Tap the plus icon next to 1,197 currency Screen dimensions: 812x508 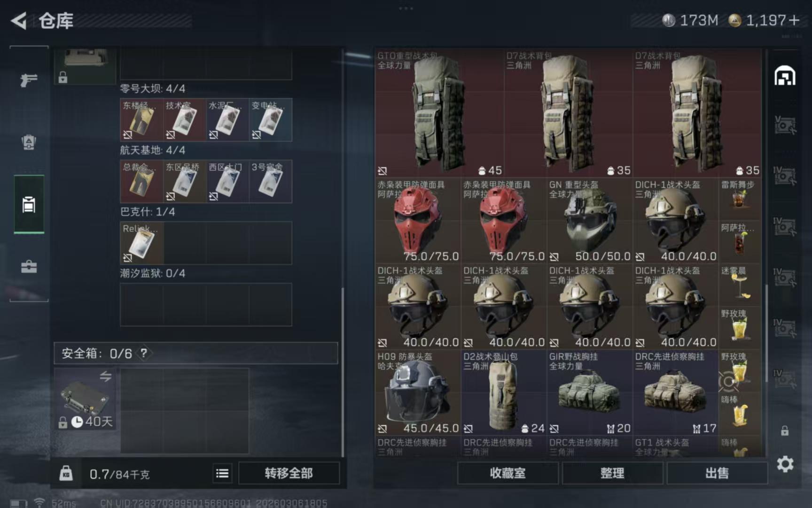point(794,20)
